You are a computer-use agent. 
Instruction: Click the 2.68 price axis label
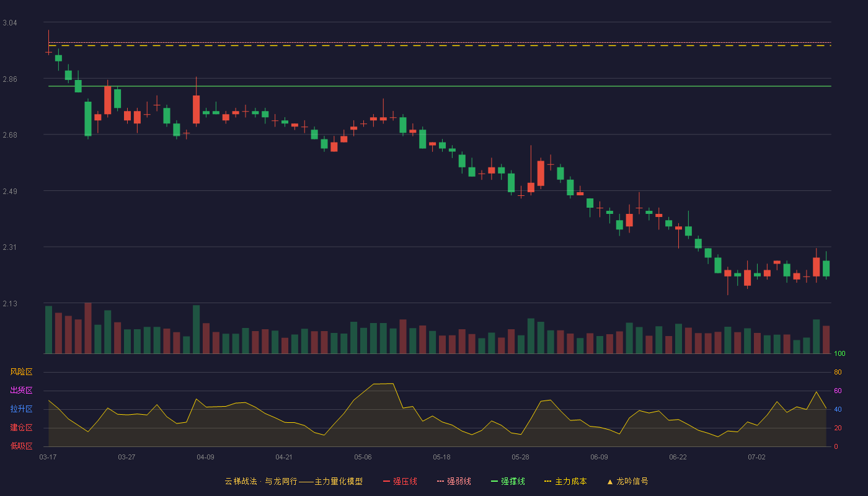pos(10,135)
